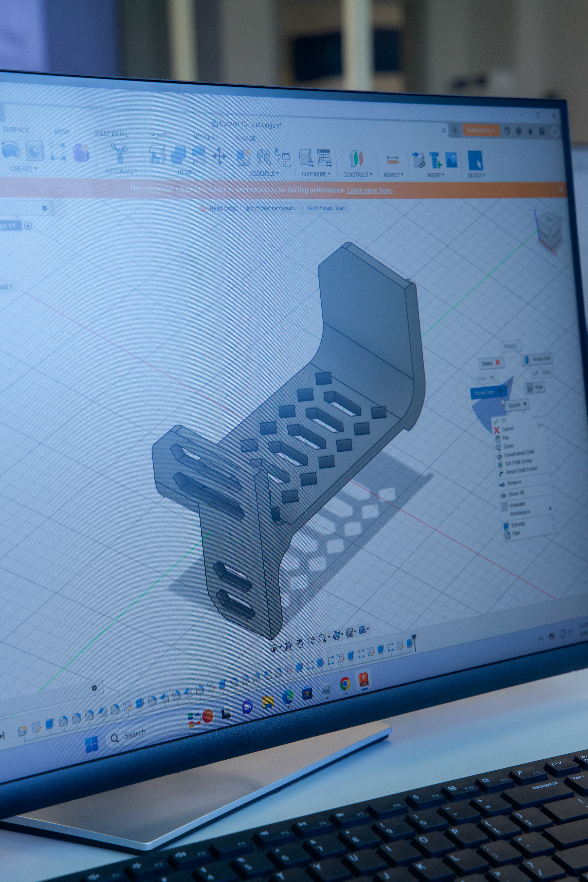This screenshot has height=882, width=588.
Task: Collapse the browser panel minus button
Action: pyautogui.click(x=45, y=208)
